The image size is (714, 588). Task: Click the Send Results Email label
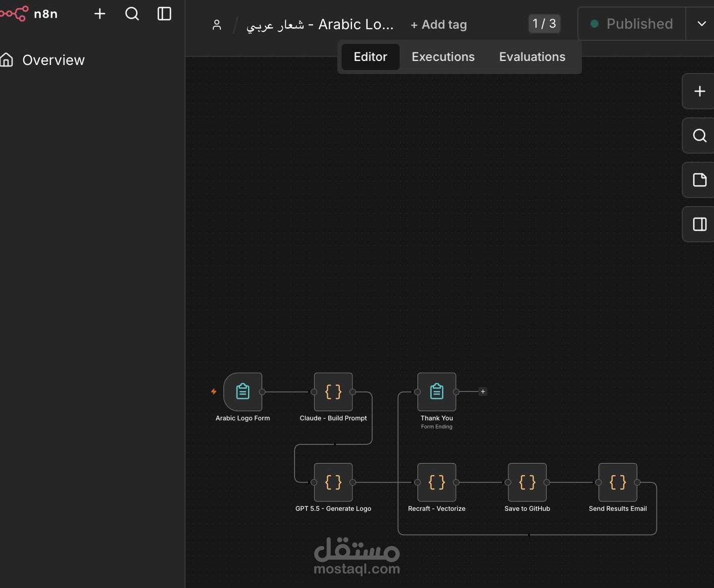(x=618, y=509)
